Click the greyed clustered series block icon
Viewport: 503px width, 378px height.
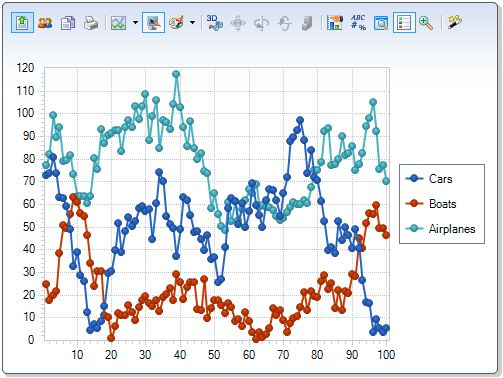pyautogui.click(x=307, y=23)
